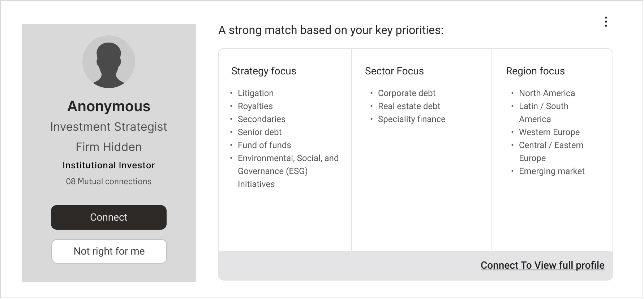Image resolution: width=644 pixels, height=299 pixels.
Task: Click the Litigation strategy item
Action: [x=256, y=93]
